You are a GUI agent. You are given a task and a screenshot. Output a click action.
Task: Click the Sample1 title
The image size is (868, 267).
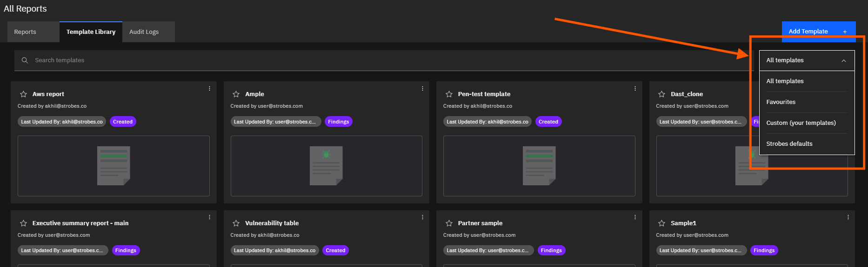click(x=683, y=223)
